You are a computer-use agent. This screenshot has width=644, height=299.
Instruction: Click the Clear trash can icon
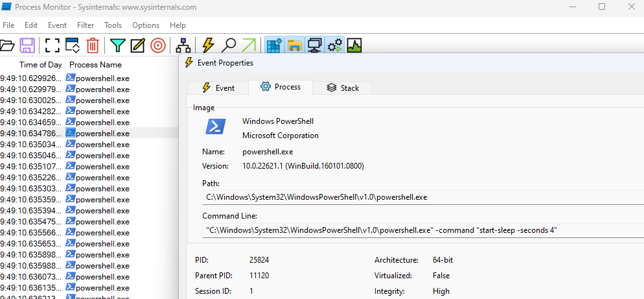coord(93,45)
